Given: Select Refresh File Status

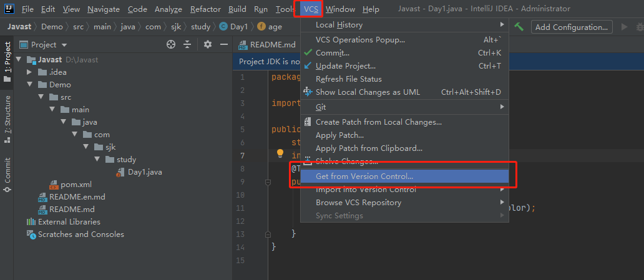Looking at the screenshot, I should (x=404, y=79).
